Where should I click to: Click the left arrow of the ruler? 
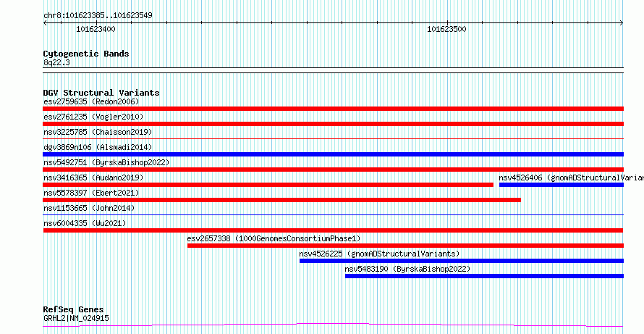(46, 23)
